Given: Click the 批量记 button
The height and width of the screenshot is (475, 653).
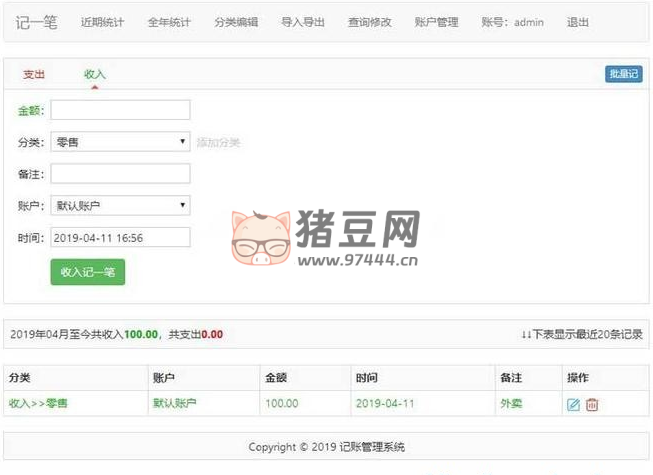Looking at the screenshot, I should (624, 74).
